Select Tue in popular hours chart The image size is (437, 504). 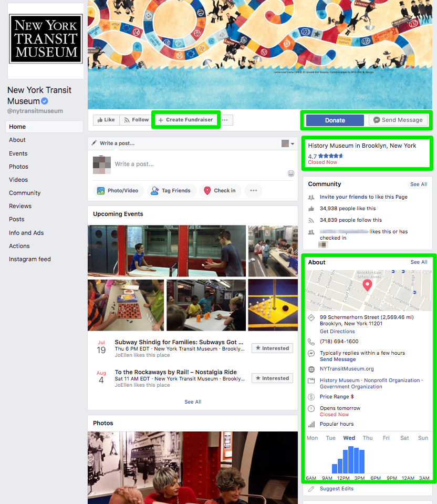(x=331, y=438)
